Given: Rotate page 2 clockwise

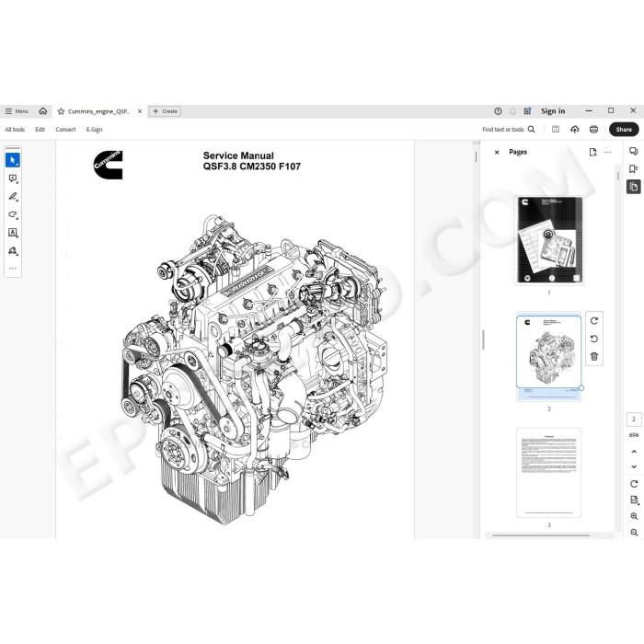Looking at the screenshot, I should 594,321.
